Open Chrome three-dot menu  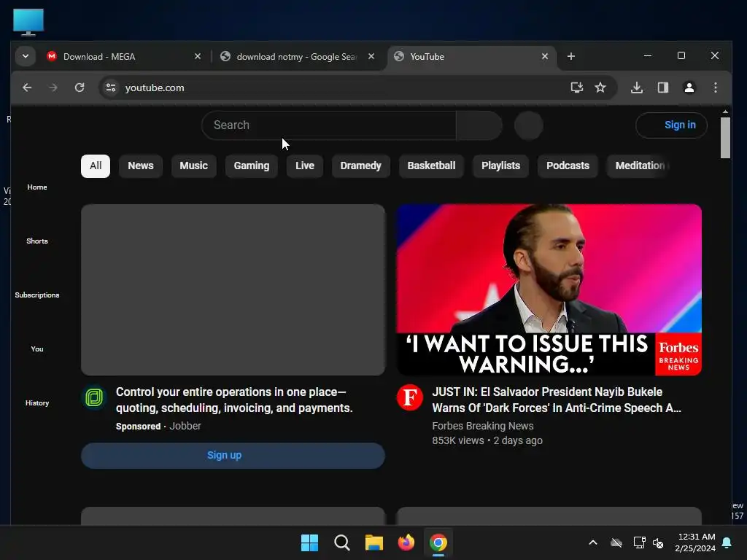coord(715,87)
